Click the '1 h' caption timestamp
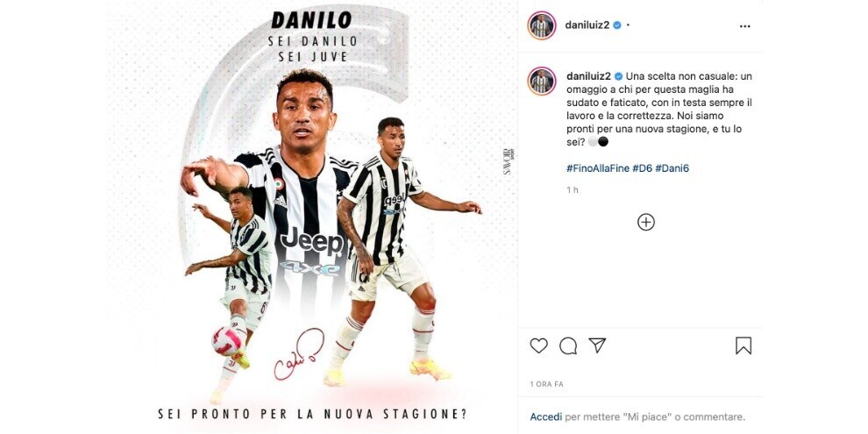 click(572, 190)
